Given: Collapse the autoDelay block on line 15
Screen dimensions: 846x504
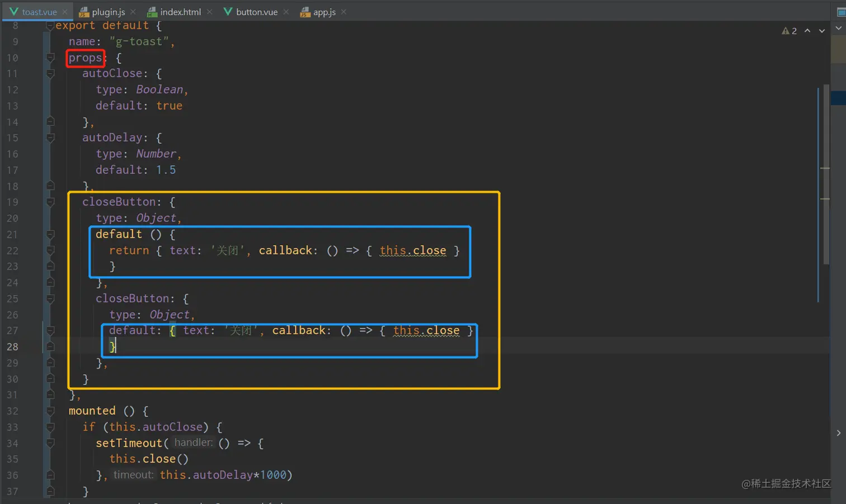Looking at the screenshot, I should click(50, 138).
